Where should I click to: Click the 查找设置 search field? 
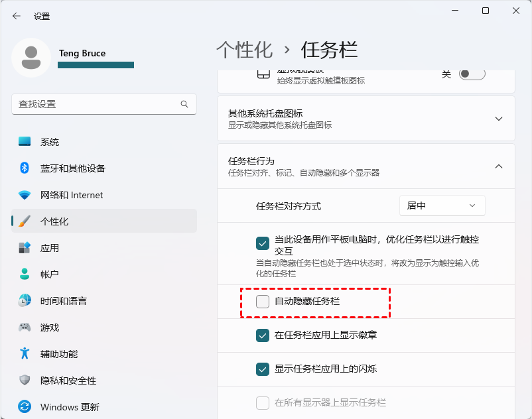click(x=96, y=104)
